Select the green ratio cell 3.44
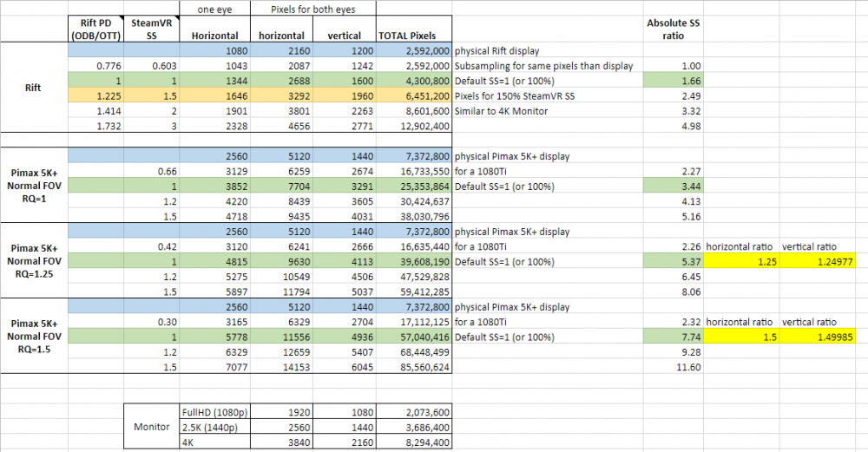868x452 pixels. 674,187
